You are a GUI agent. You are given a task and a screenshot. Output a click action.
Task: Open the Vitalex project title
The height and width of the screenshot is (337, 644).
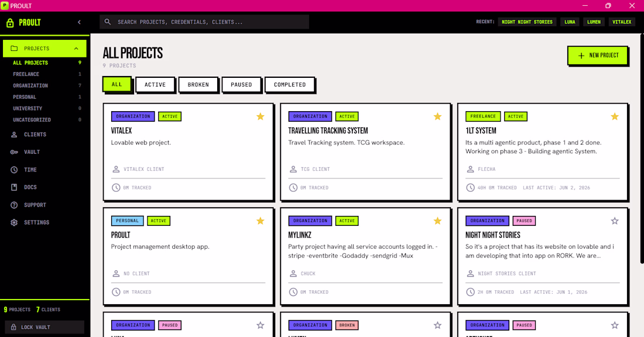click(122, 130)
